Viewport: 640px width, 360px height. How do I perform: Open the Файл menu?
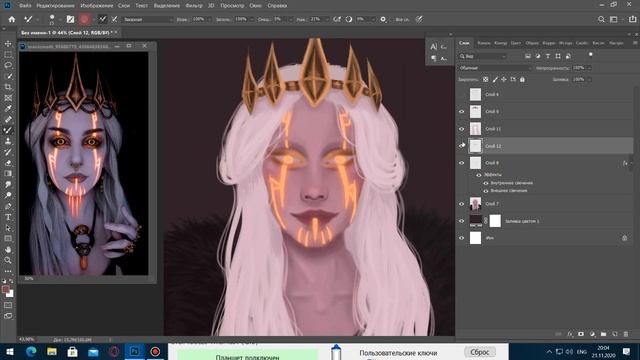click(x=25, y=6)
